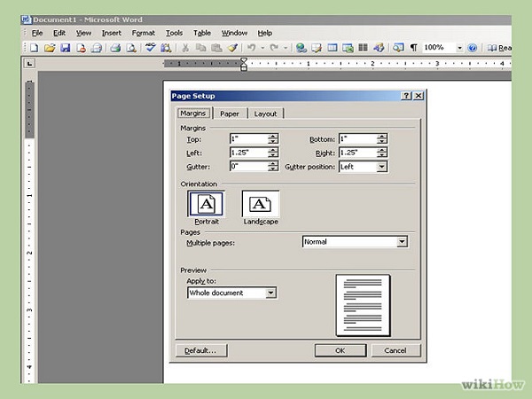This screenshot has height=399, width=532.
Task: Click the Default... button
Action: point(201,350)
